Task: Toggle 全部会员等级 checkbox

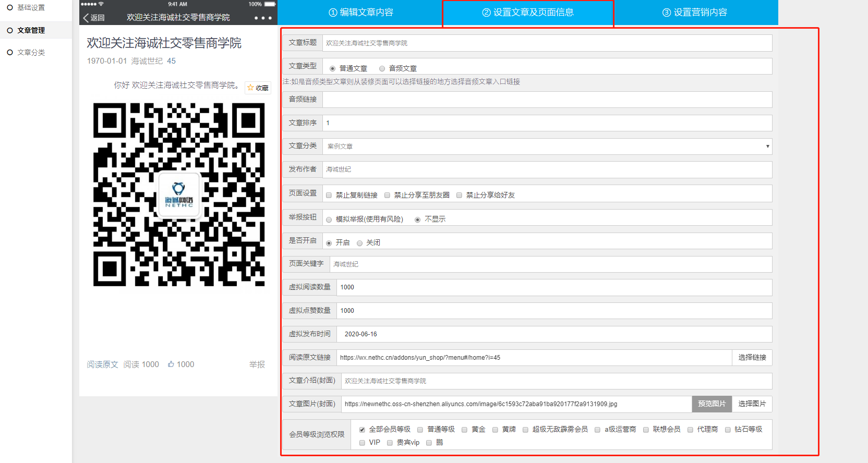Action: pos(362,430)
